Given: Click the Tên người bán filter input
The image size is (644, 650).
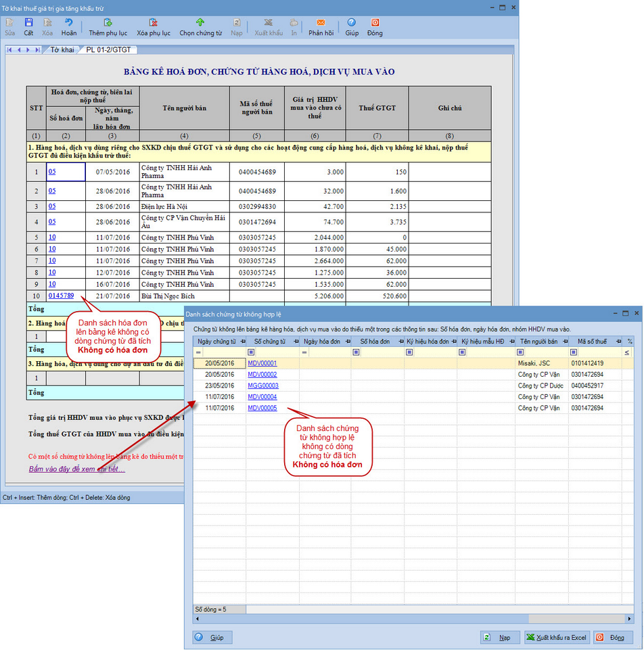Looking at the screenshot, I should click(546, 352).
